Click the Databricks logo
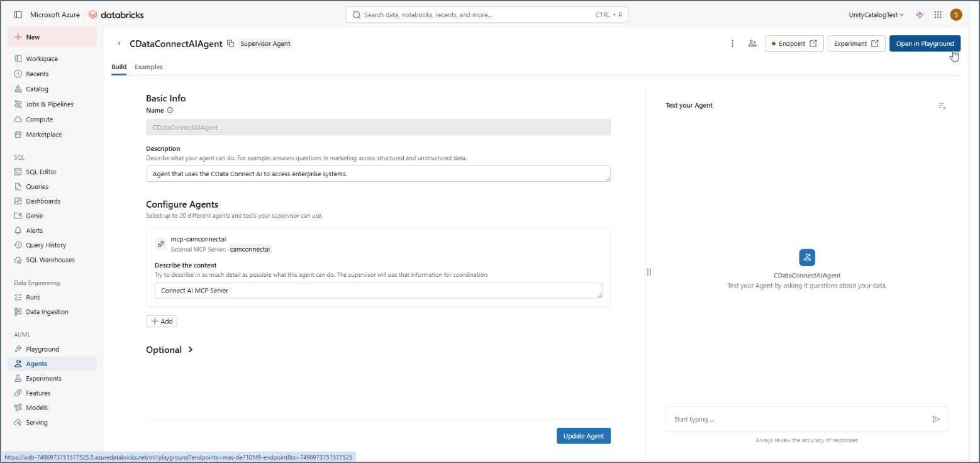The width and height of the screenshot is (980, 463). (x=116, y=14)
